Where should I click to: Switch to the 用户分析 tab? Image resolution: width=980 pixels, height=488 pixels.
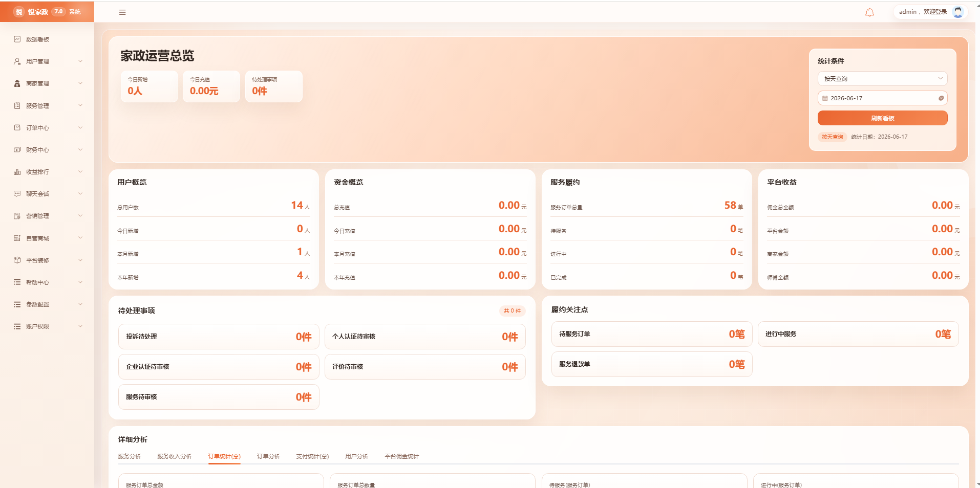tap(357, 456)
